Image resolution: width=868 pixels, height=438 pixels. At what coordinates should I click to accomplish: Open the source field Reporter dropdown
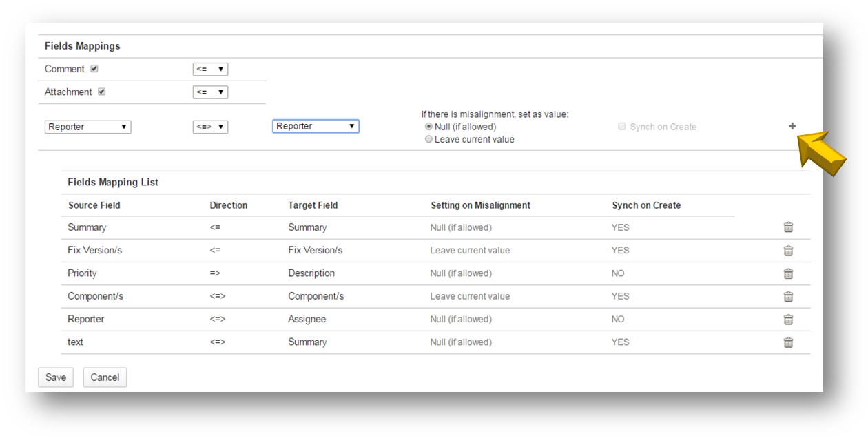pos(87,127)
